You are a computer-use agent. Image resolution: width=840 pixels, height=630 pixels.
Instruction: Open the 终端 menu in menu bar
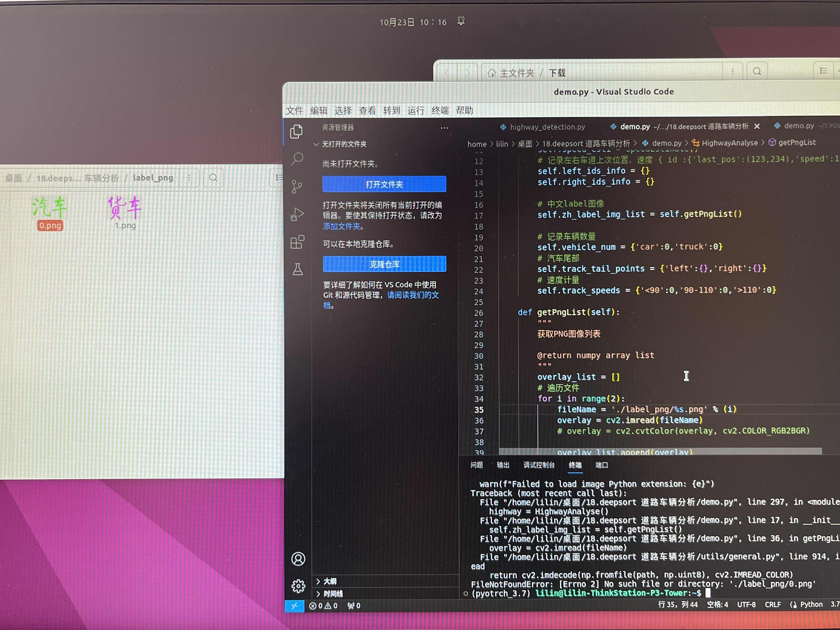click(x=440, y=110)
